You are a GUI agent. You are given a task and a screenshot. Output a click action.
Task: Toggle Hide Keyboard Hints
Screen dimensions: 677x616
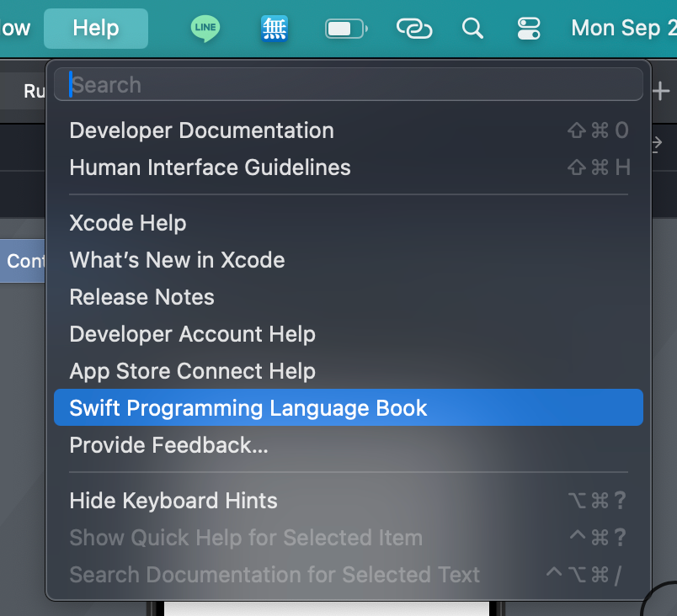(x=173, y=501)
